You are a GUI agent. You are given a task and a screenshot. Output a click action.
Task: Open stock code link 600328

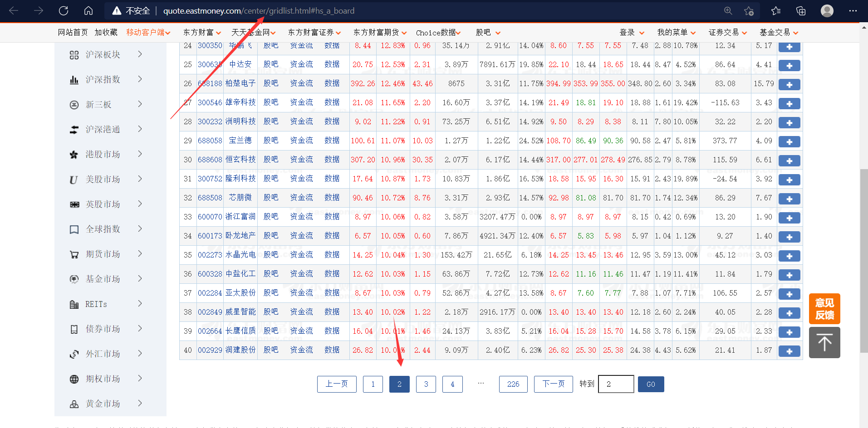(210, 274)
